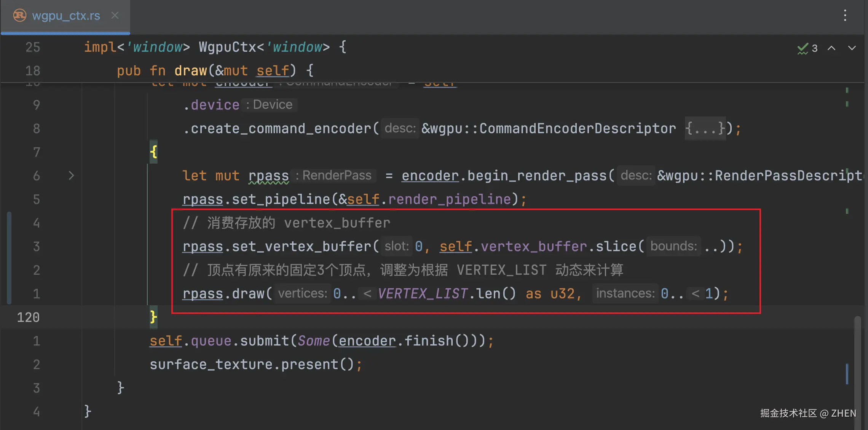Open the editor tab options menu
Screen dimensions: 868x430
coord(845,16)
